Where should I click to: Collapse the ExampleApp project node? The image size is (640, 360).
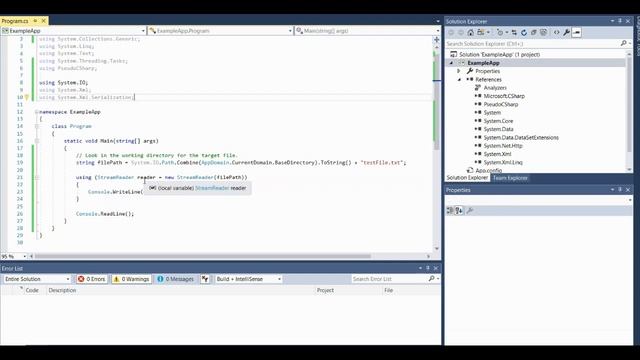[451, 63]
